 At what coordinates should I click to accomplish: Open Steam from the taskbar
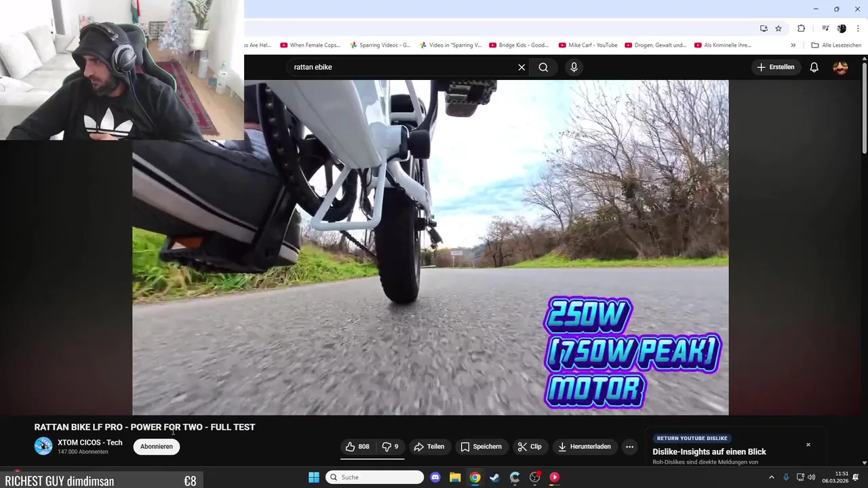(494, 477)
